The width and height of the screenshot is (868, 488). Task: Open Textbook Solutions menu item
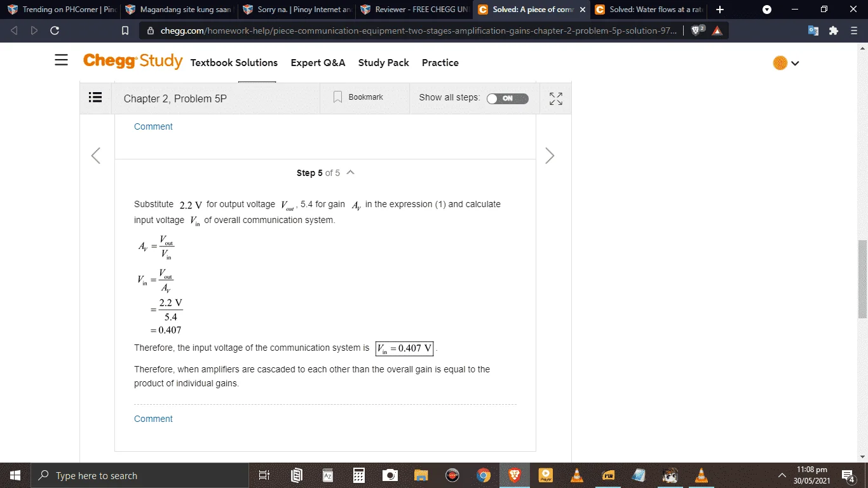(x=234, y=63)
